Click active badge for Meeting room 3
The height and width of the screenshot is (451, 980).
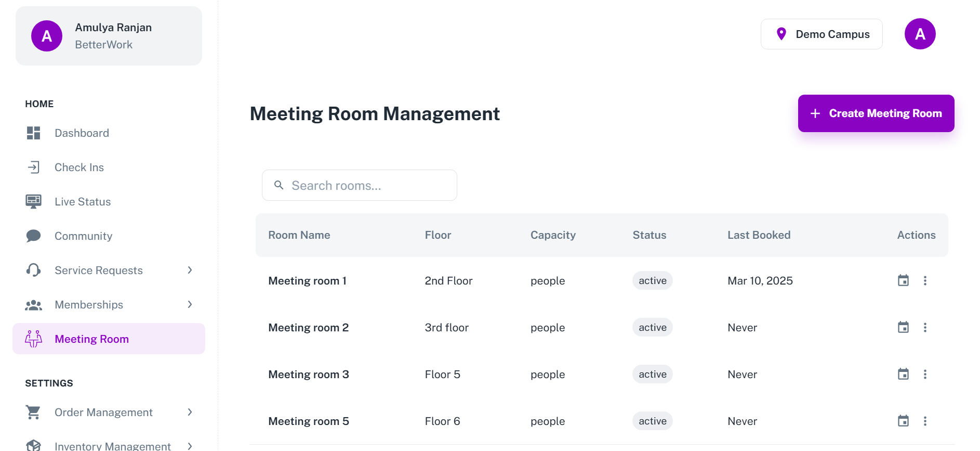(653, 375)
